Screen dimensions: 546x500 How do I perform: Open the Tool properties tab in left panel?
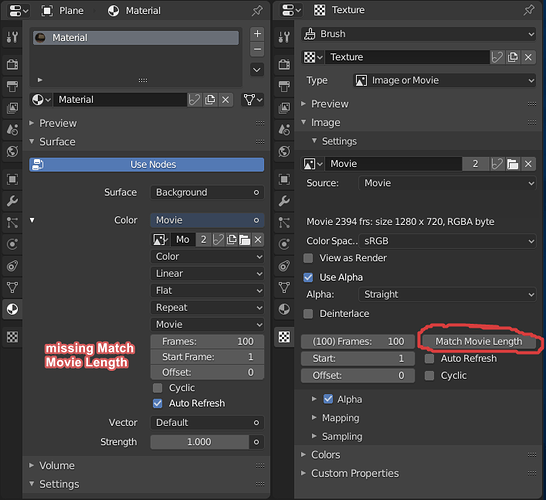pos(12,37)
